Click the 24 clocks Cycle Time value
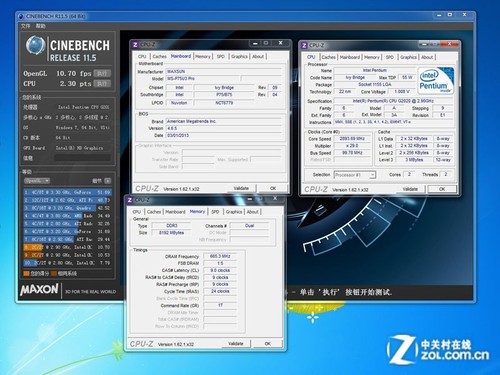The width and height of the screenshot is (500, 375). tap(220, 291)
